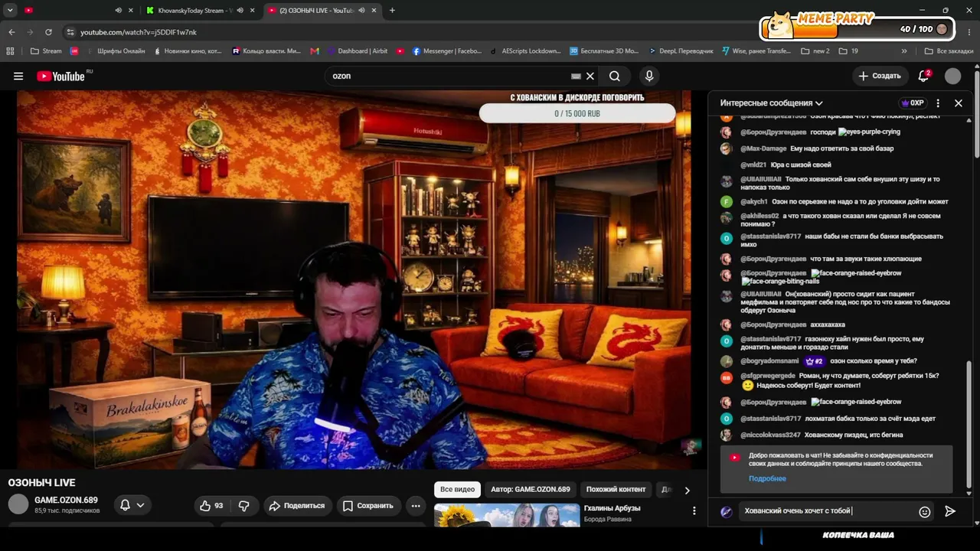Start voice search with the microphone
980x551 pixels.
[649, 76]
